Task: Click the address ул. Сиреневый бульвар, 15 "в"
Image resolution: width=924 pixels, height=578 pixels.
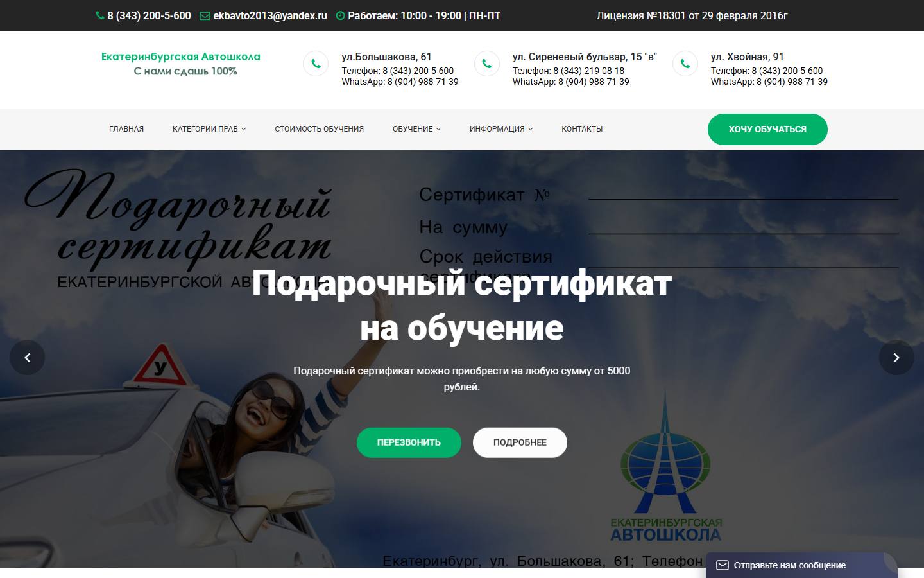Action: tap(585, 57)
